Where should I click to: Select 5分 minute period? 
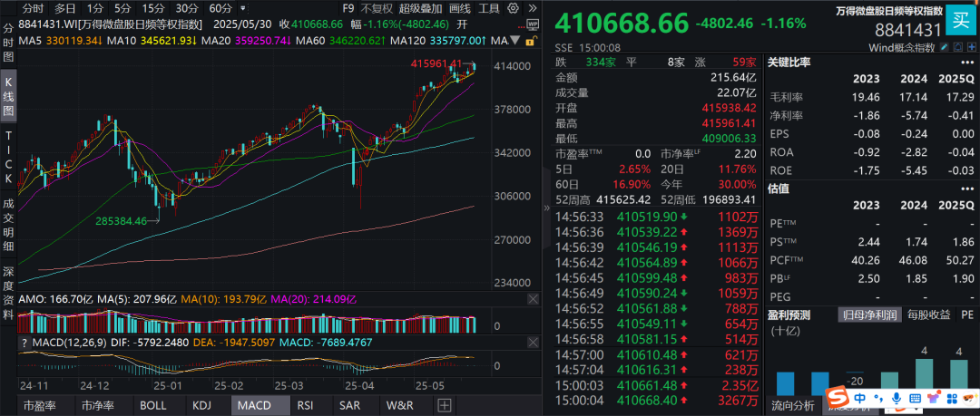[122, 9]
